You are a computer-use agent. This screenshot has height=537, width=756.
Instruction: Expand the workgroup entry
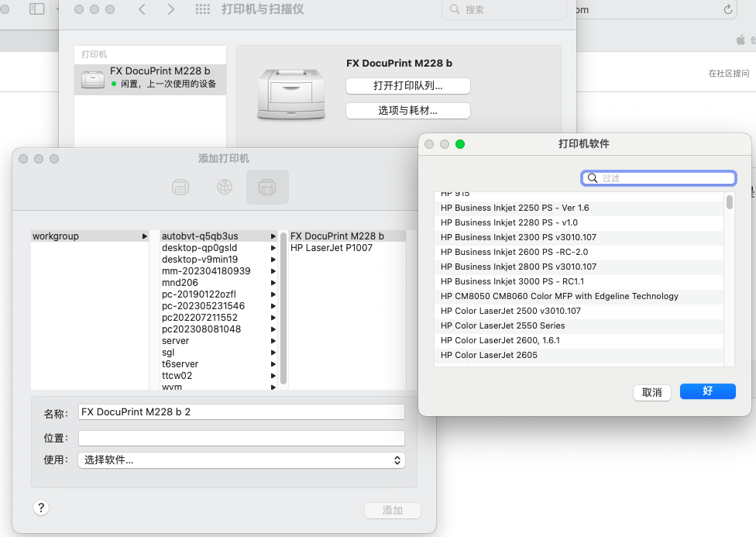[89, 236]
